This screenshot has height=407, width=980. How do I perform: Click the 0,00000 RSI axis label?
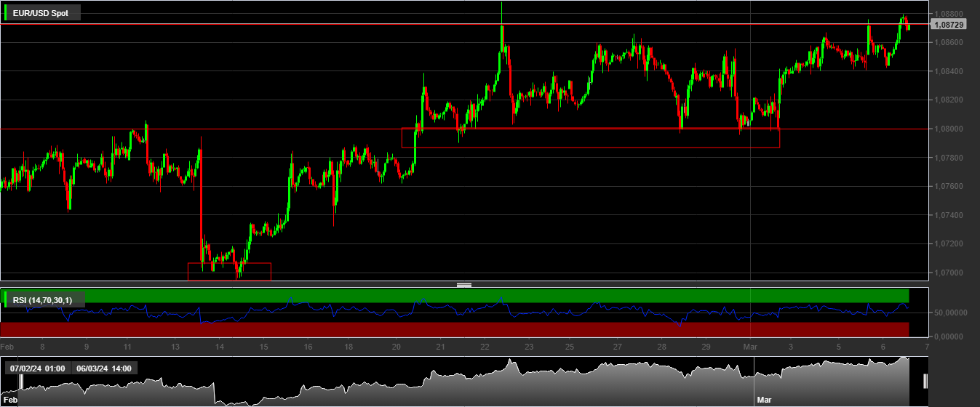[949, 337]
